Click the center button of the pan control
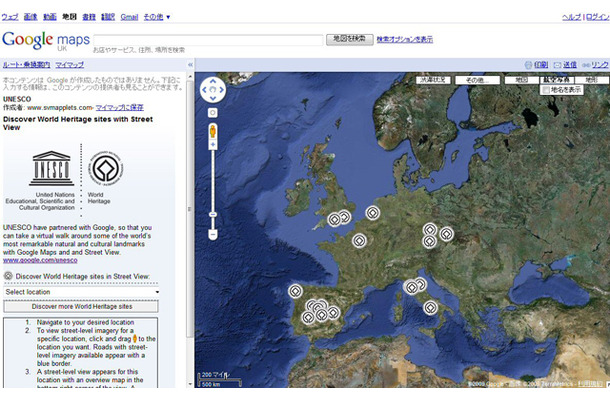The width and height of the screenshot is (610, 400). [x=213, y=90]
